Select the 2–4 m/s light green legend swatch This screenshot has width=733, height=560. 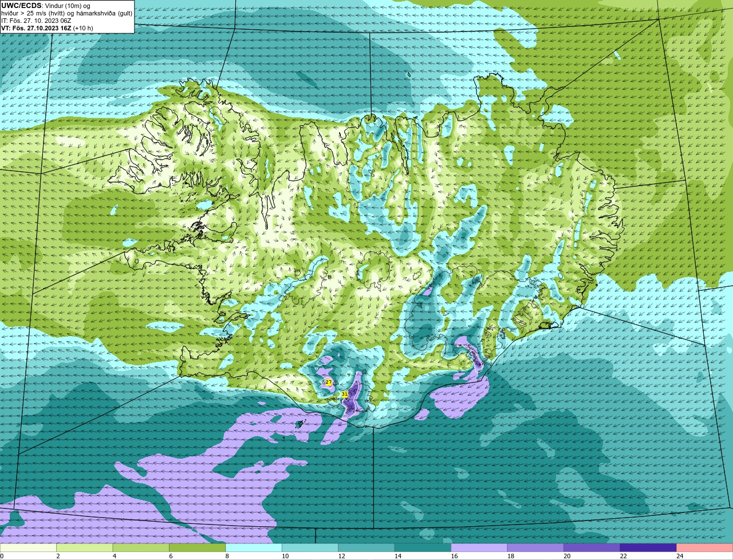pos(86,547)
